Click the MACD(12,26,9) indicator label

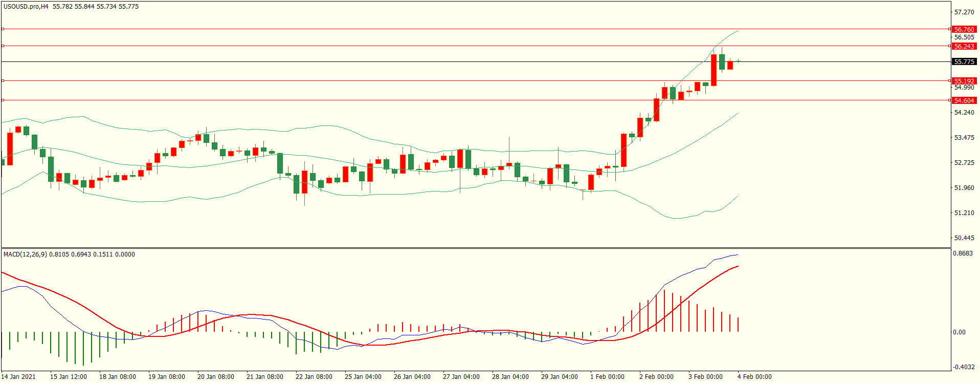[25, 254]
